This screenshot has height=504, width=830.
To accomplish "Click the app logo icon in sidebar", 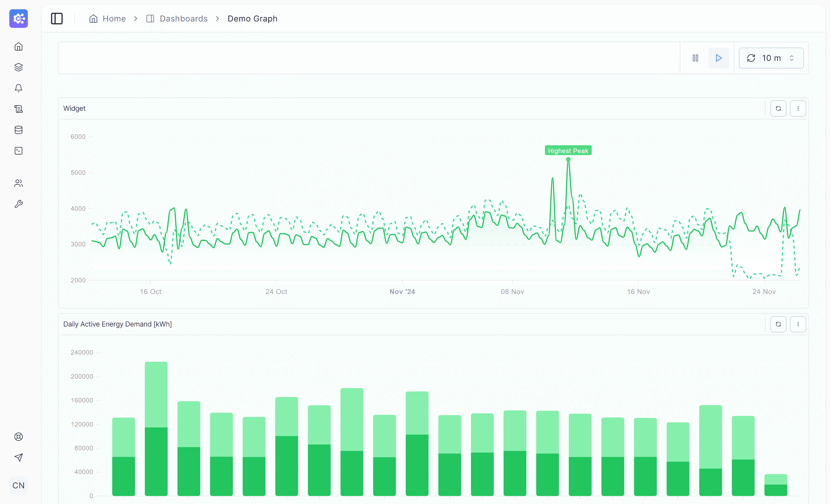I will click(19, 19).
